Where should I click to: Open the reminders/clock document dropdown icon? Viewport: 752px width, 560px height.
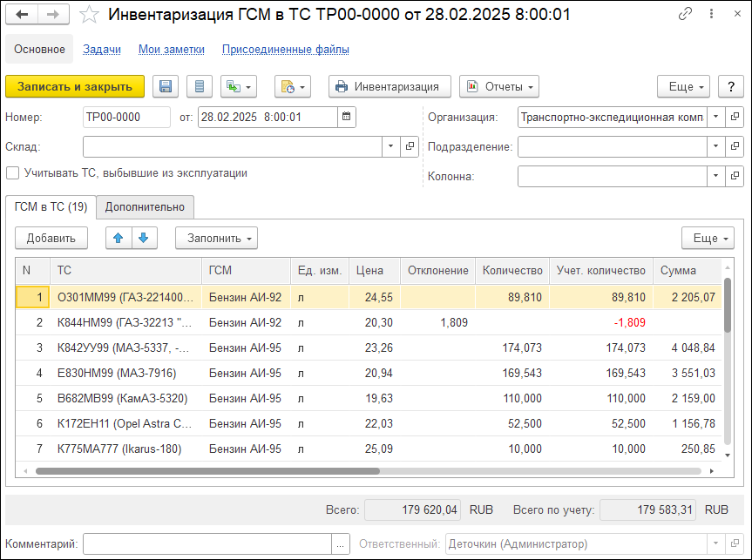tap(293, 87)
